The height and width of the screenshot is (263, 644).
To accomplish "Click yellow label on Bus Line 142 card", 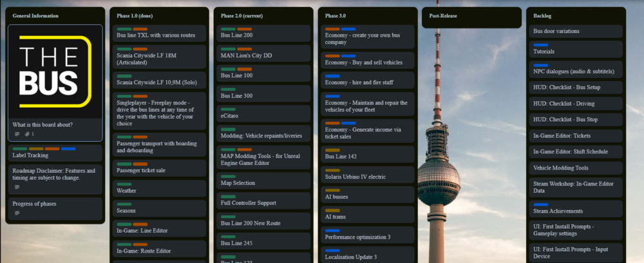I will pyautogui.click(x=332, y=150).
